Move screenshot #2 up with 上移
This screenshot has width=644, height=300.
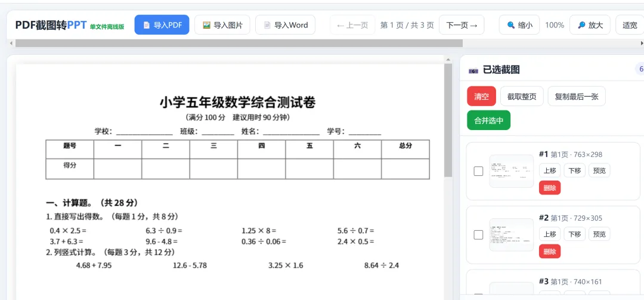tap(550, 234)
